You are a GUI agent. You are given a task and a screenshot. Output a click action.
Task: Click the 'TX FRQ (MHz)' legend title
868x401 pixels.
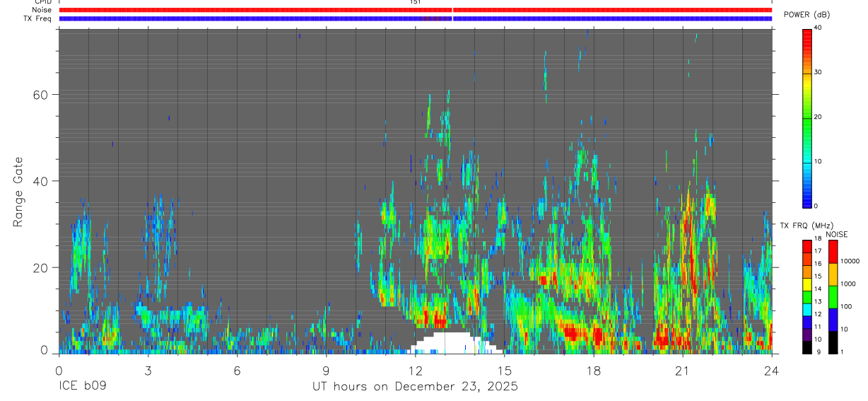click(807, 226)
